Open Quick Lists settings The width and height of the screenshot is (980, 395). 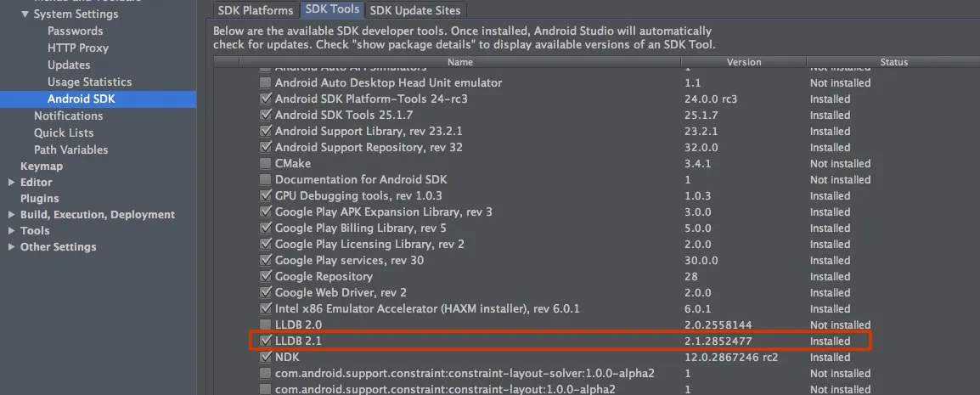point(64,133)
